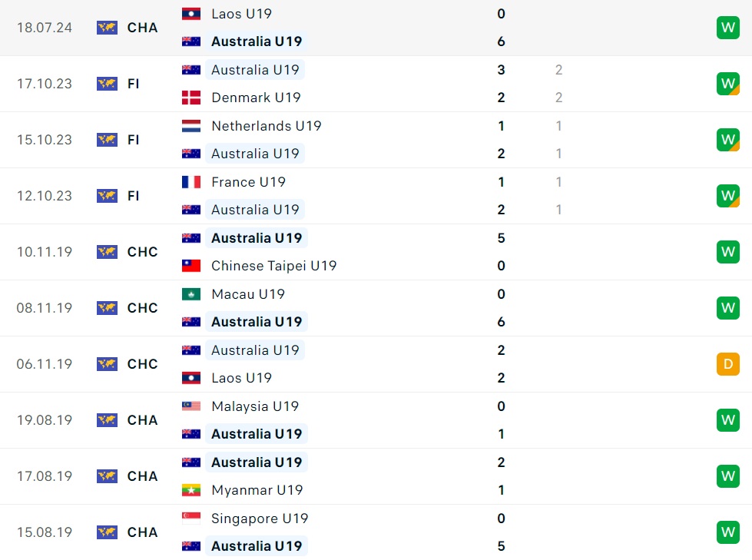Screen dimensions: 752x560
Task: Select the Denmark U19 team name
Action: 256,98
